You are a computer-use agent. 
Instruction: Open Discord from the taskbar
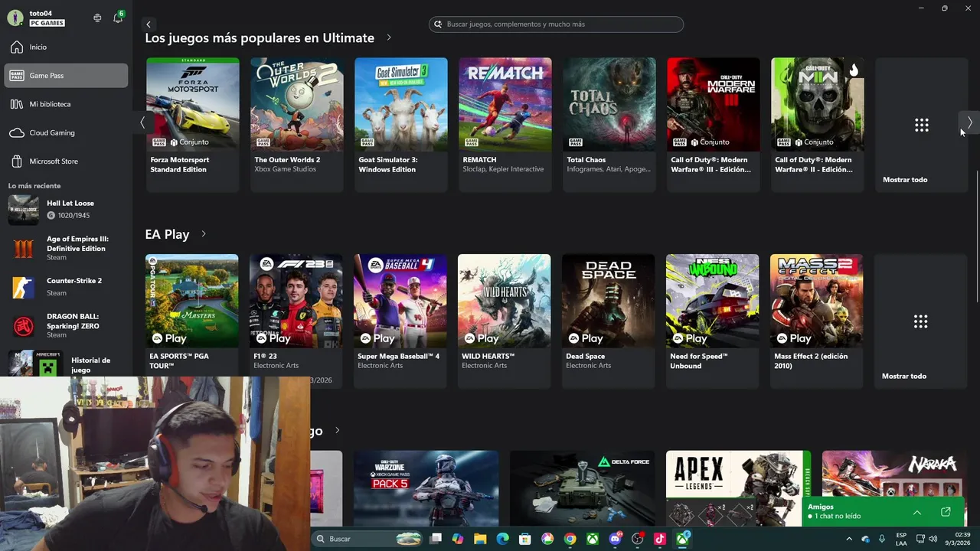pos(615,539)
